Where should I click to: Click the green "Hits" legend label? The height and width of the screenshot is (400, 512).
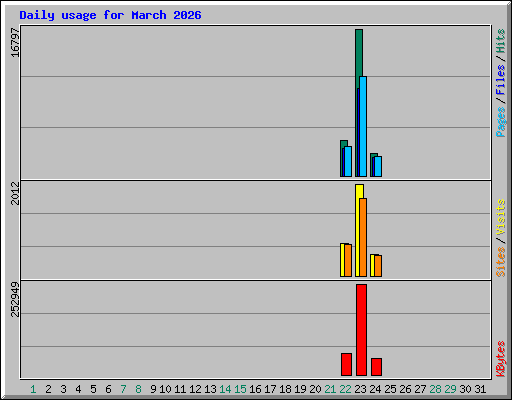point(500,41)
